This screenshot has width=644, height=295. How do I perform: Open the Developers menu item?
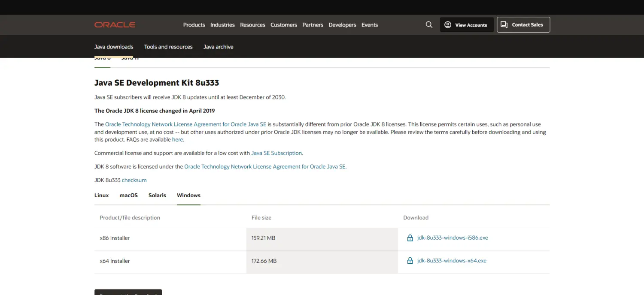pyautogui.click(x=342, y=25)
